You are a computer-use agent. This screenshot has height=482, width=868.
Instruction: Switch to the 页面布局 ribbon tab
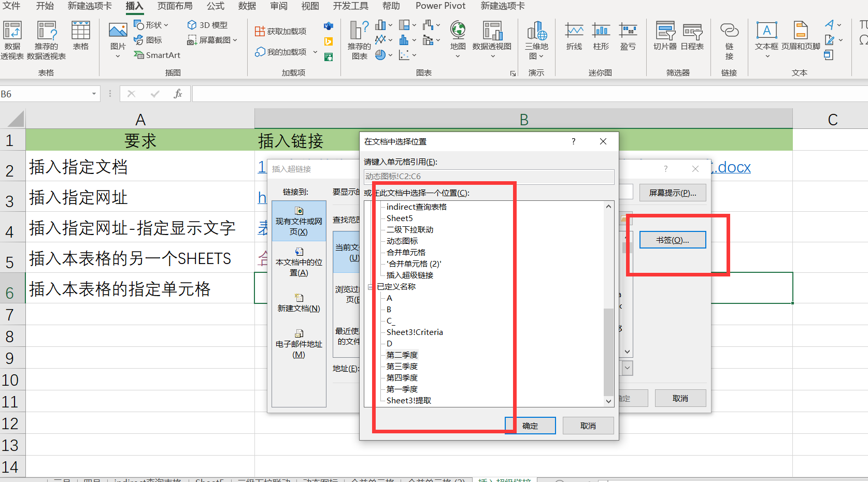(175, 6)
